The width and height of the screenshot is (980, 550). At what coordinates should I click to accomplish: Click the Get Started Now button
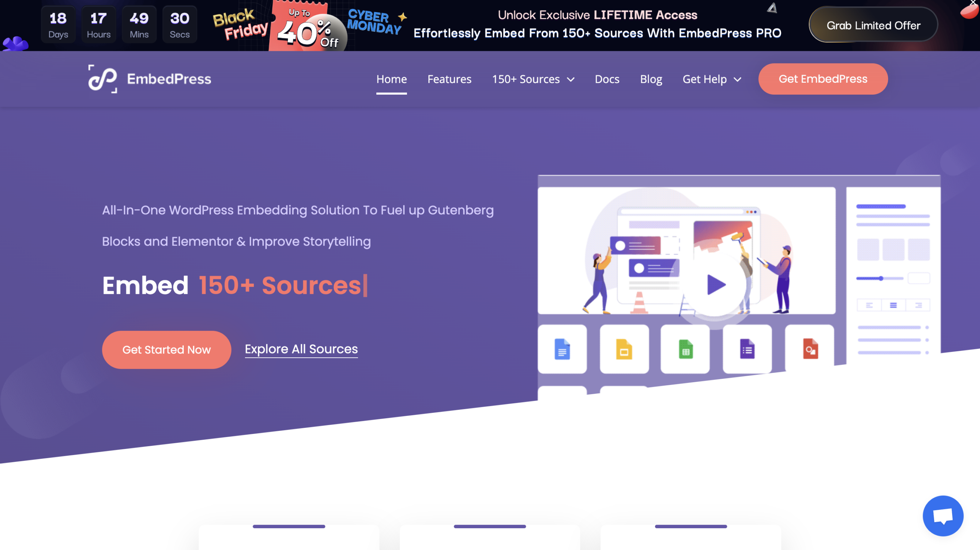[x=166, y=349]
